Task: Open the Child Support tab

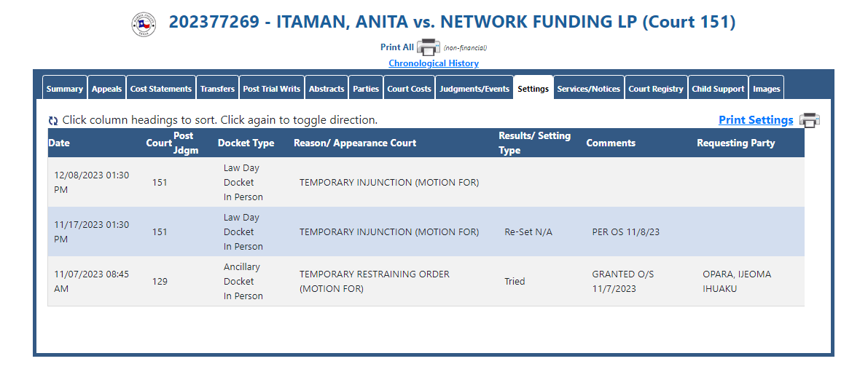Action: tap(718, 88)
